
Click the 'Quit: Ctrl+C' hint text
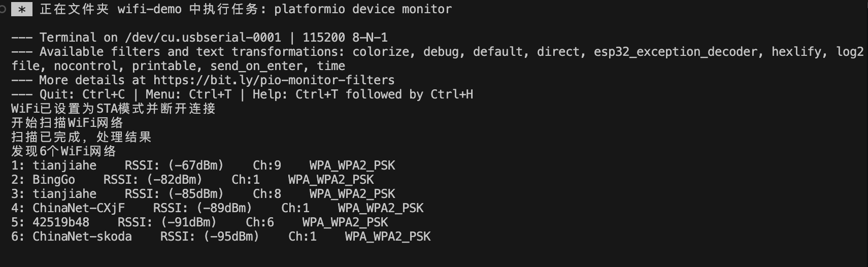[x=82, y=94]
